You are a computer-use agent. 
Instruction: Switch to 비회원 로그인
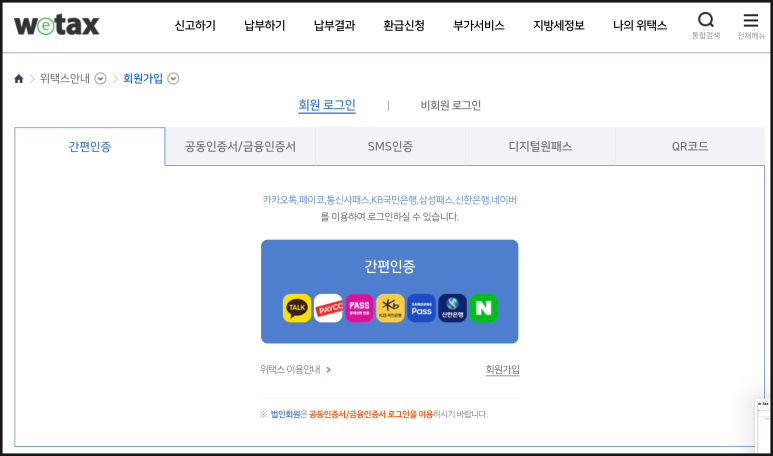(x=451, y=105)
